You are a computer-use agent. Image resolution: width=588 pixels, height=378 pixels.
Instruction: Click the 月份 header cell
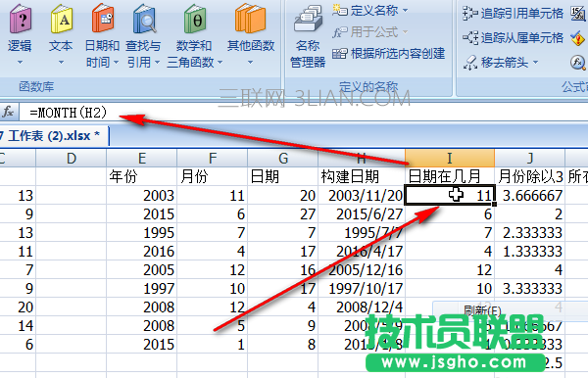pos(213,176)
